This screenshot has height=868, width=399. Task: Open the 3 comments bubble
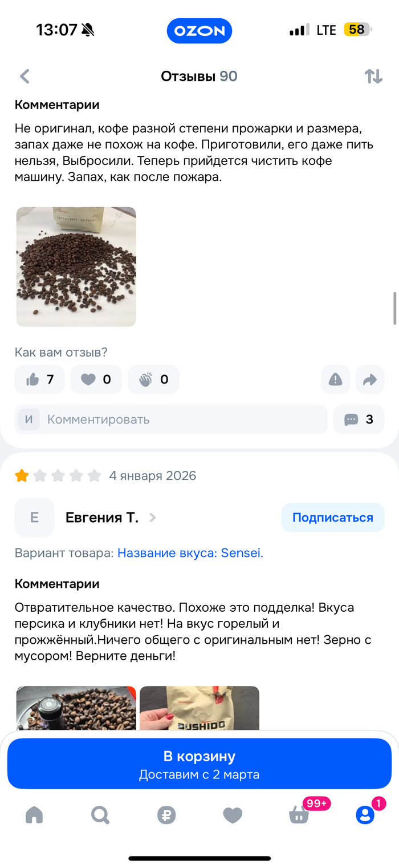[x=359, y=419]
